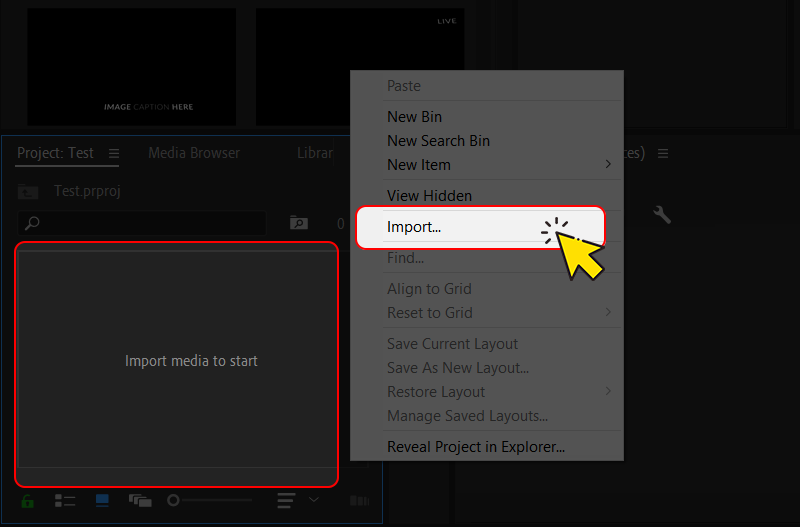
Task: Select New Bin in the context menu
Action: [414, 117]
